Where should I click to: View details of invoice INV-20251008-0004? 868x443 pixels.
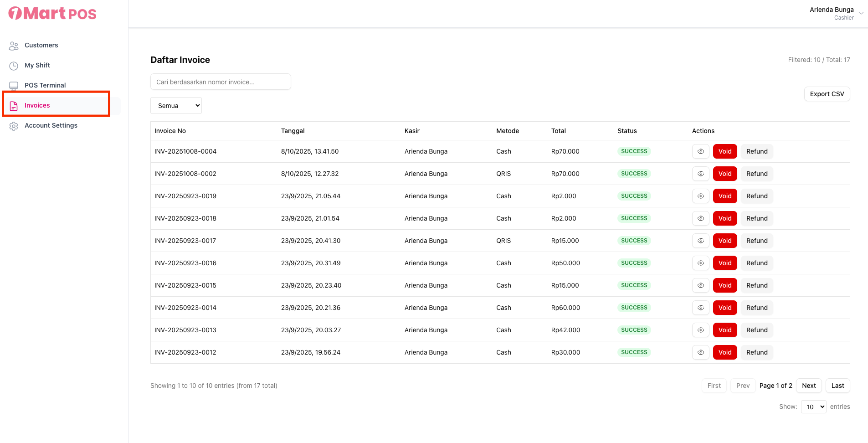[700, 151]
